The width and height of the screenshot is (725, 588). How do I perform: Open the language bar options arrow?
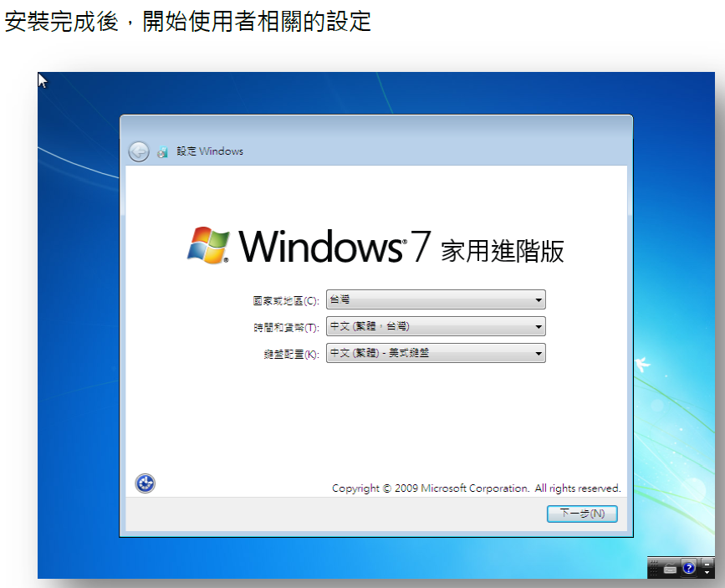(707, 573)
